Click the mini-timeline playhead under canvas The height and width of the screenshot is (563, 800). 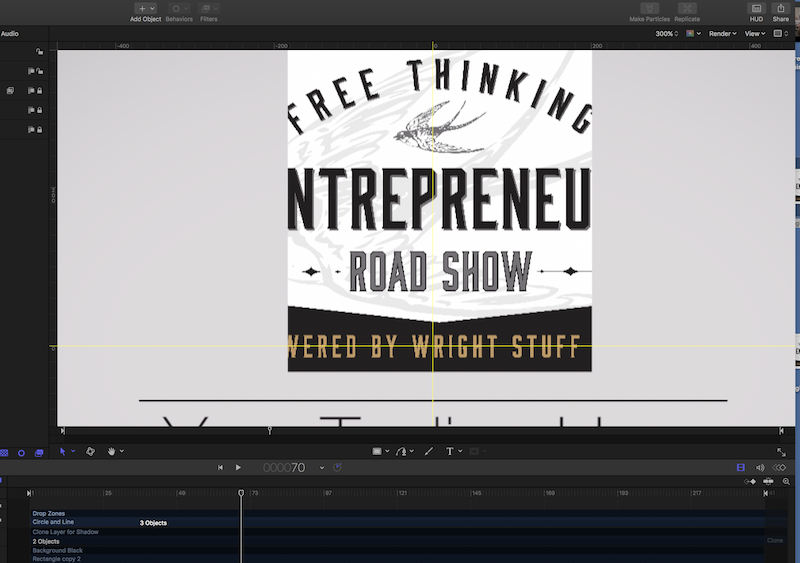point(270,431)
